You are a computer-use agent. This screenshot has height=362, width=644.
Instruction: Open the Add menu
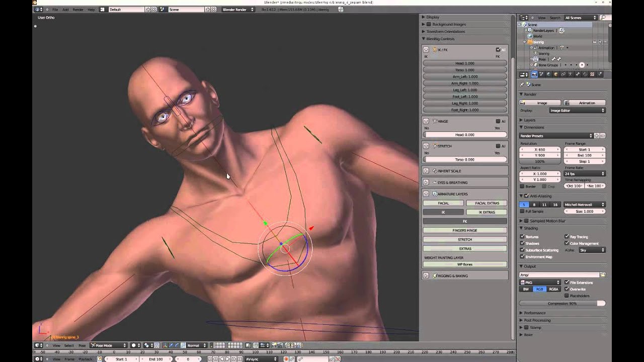click(65, 10)
